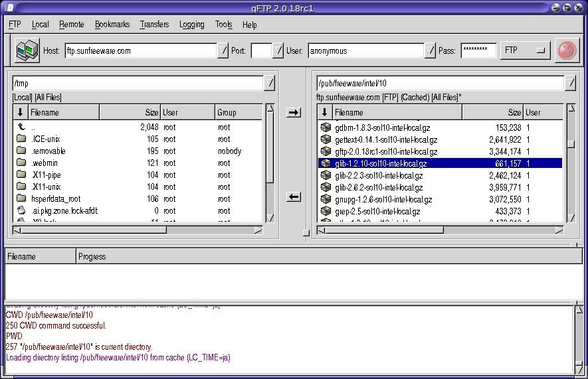Sort local files by Filename header
Screen dimensions: 588x379
pos(63,112)
